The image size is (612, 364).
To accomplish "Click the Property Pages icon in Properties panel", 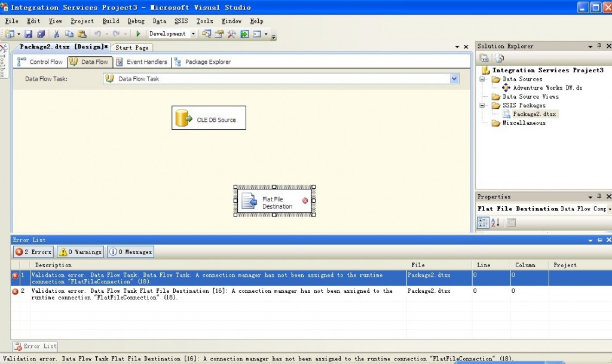I will point(512,223).
